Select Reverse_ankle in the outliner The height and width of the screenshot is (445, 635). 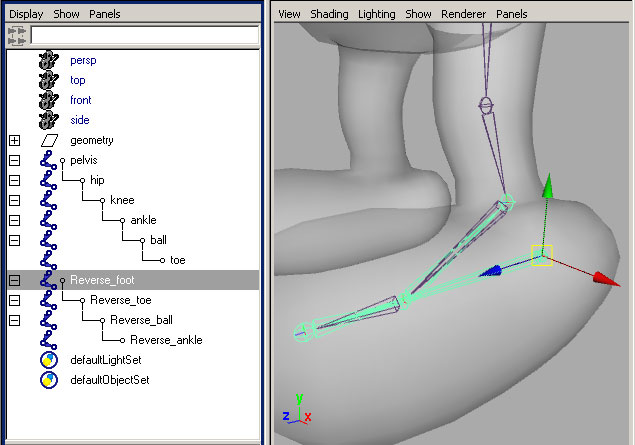click(166, 340)
